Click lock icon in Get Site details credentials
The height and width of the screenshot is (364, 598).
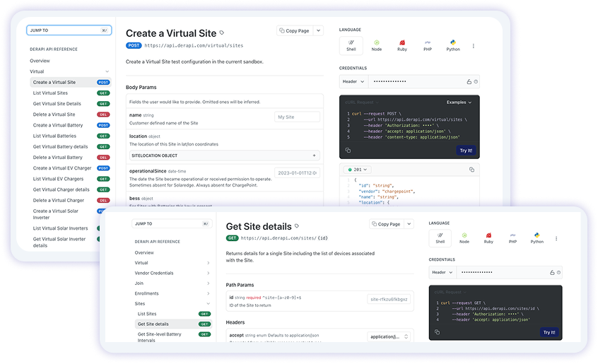pos(552,273)
